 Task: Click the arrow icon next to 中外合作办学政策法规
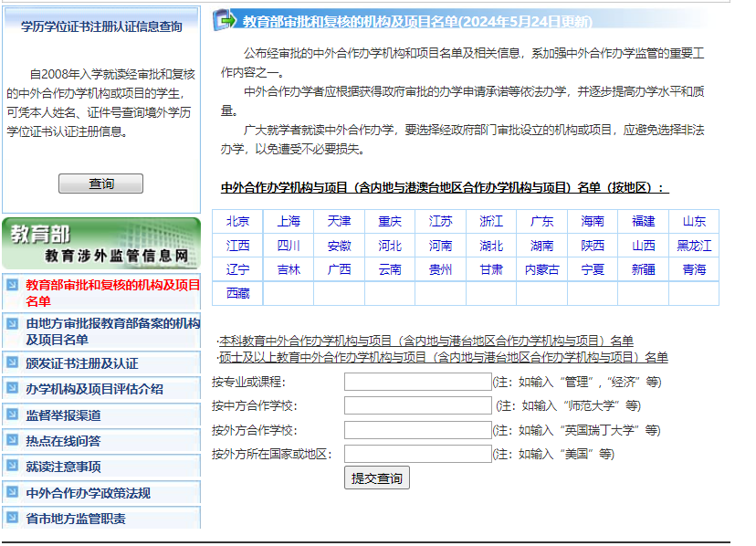pos(12,492)
